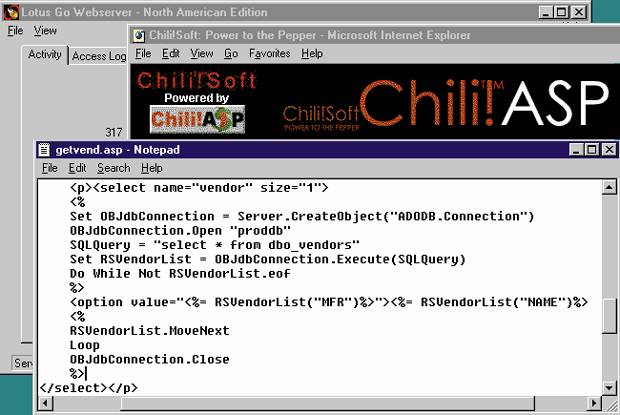The height and width of the screenshot is (415, 620).
Task: Click the number 317 in Lotus Go window
Action: point(114,132)
